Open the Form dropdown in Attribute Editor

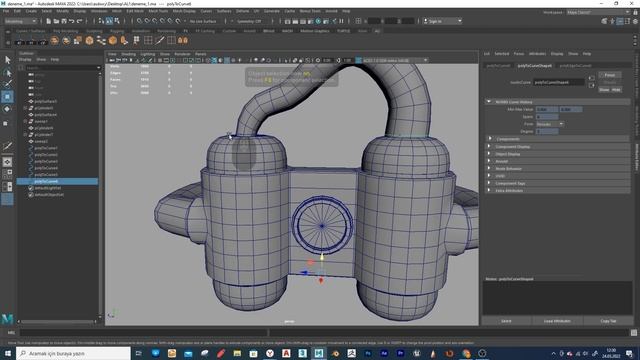tap(549, 124)
